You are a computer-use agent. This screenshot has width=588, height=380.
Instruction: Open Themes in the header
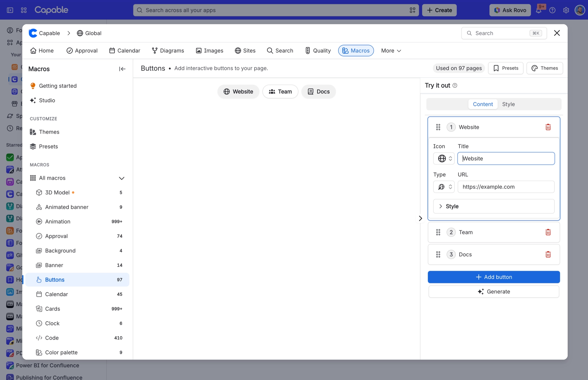click(544, 68)
